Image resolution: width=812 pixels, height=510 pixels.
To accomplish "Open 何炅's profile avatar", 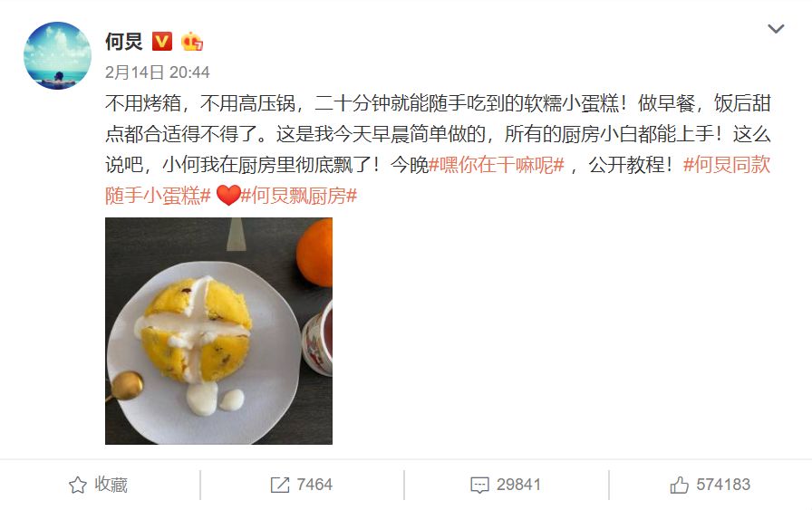I will coord(57,55).
